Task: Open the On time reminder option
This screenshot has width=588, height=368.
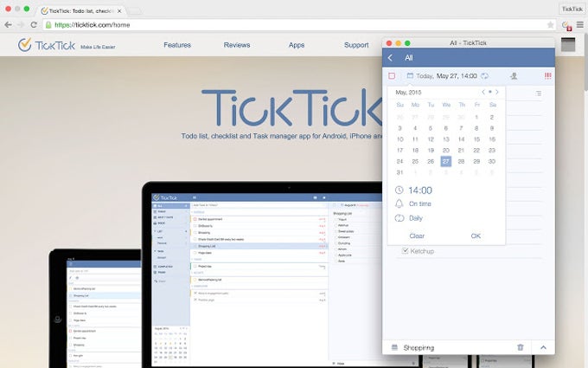Action: click(x=420, y=203)
